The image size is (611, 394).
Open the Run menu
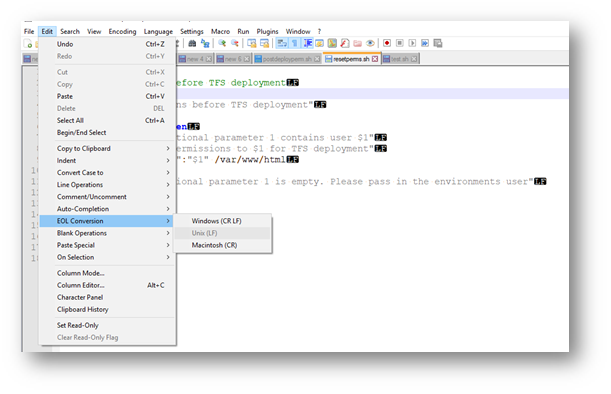click(243, 32)
